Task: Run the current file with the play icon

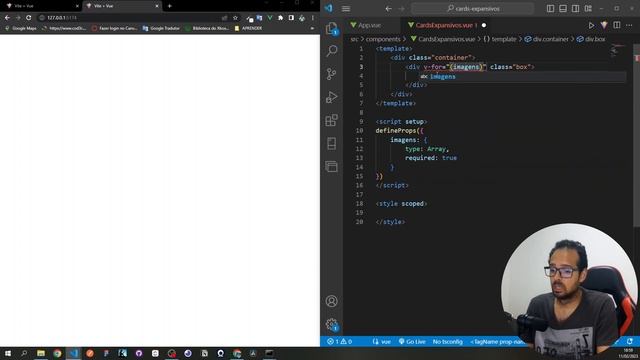Action: pos(591,25)
